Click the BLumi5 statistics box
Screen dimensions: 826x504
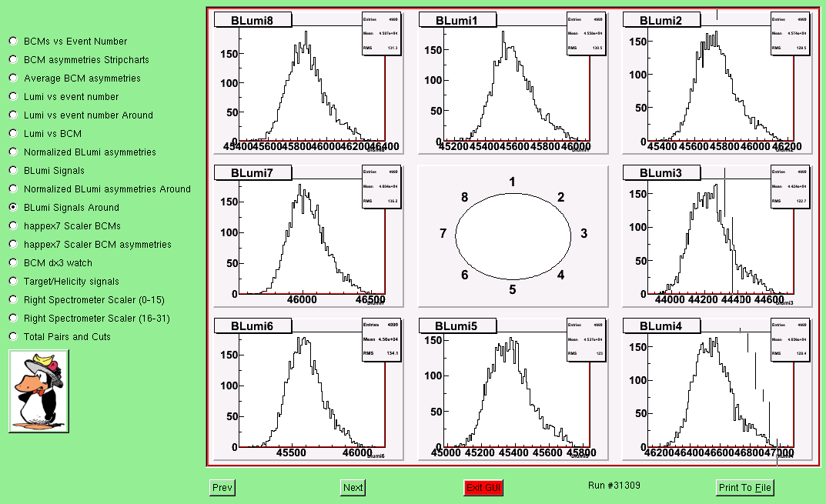tap(586, 339)
